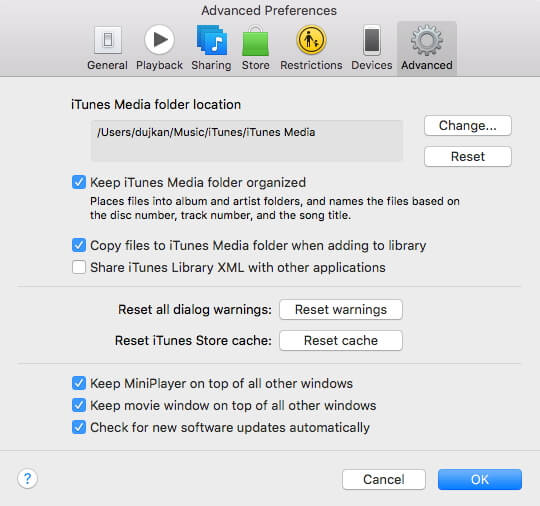The width and height of the screenshot is (540, 506).
Task: Uncheck Check for new software updates automatically
Action: coord(79,427)
